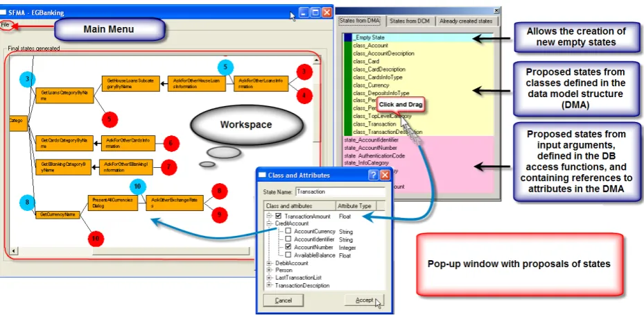Check the AccountIdentifier attribute checkbox
This screenshot has width=644, height=315.
click(288, 239)
